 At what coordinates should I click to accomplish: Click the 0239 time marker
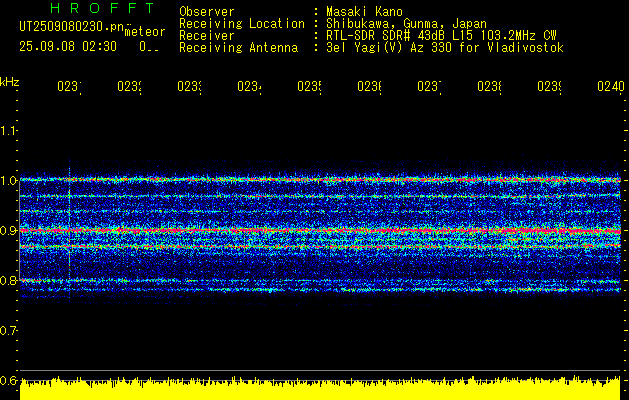[x=549, y=87]
